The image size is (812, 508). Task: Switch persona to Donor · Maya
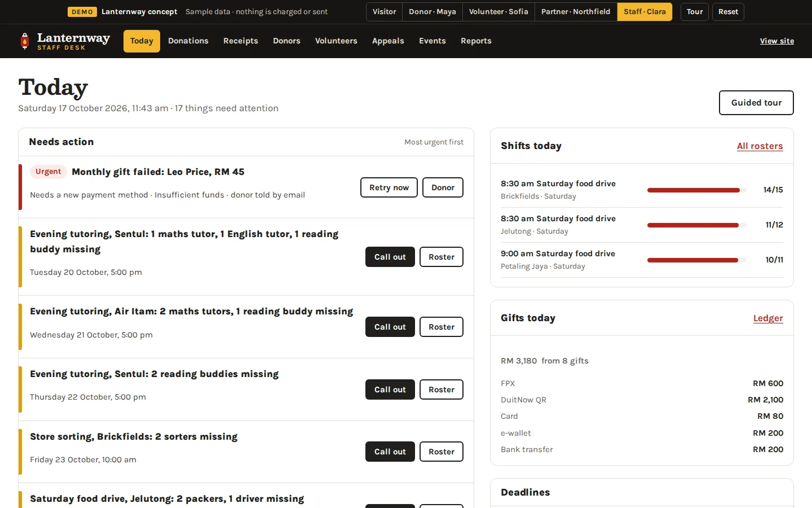coord(433,12)
